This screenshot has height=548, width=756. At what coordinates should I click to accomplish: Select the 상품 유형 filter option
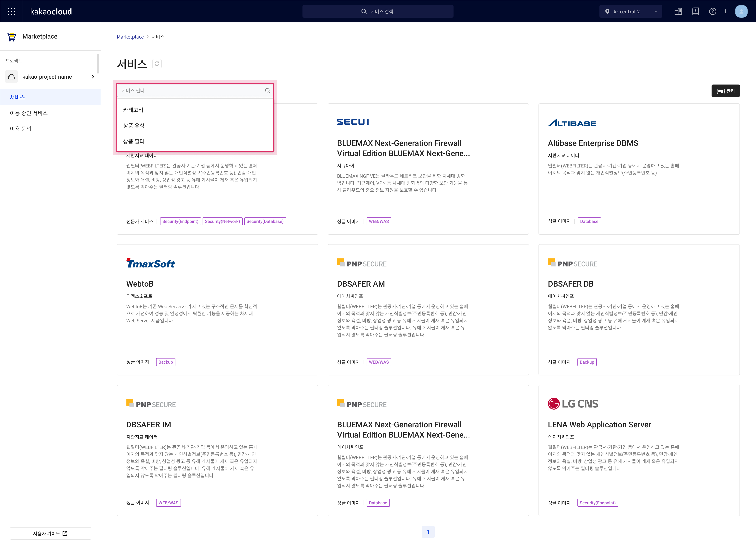pyautogui.click(x=195, y=126)
